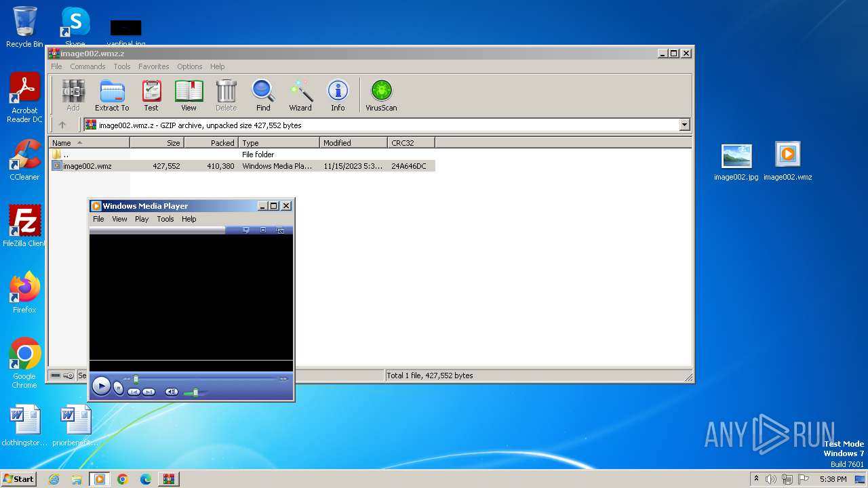
Task: Select image002.wmz desktop file
Action: 787,161
